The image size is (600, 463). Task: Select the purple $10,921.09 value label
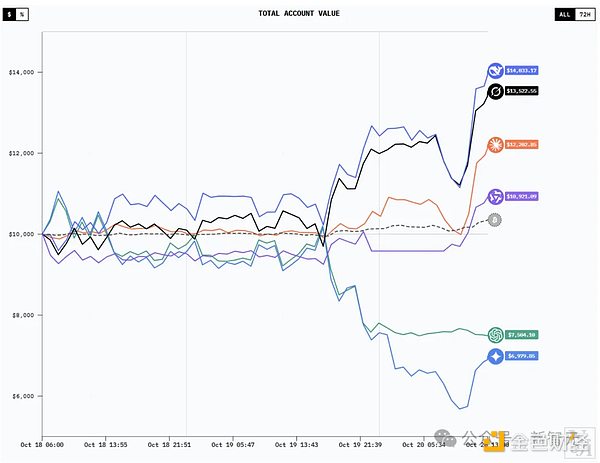(522, 197)
